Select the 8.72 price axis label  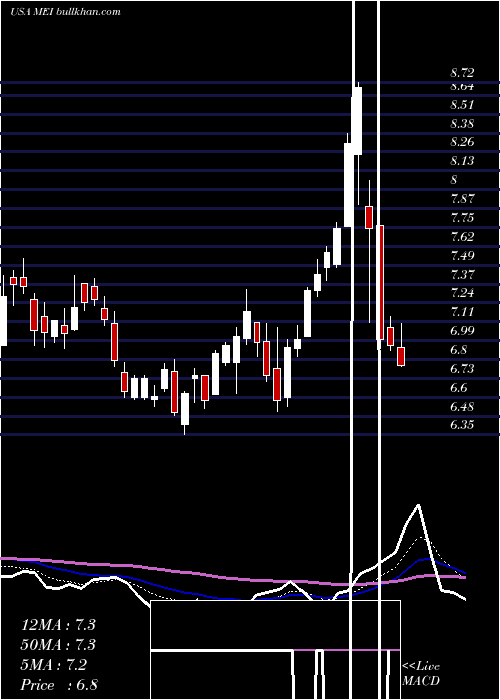(x=462, y=73)
